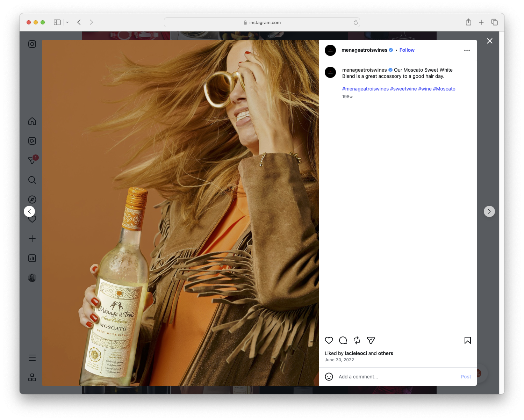The image size is (524, 420).
Task: Click the 198w timestamp
Action: [347, 97]
